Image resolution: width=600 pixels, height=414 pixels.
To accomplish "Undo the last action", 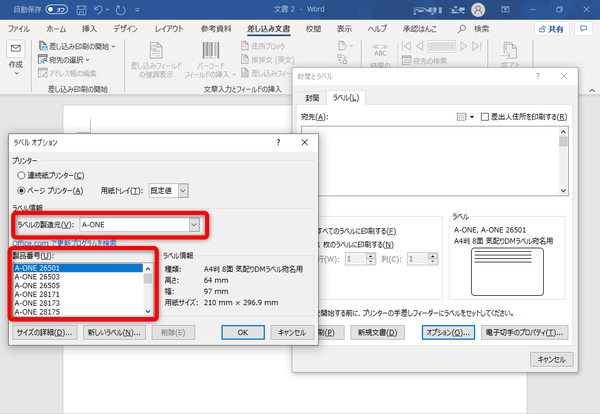I will [98, 10].
